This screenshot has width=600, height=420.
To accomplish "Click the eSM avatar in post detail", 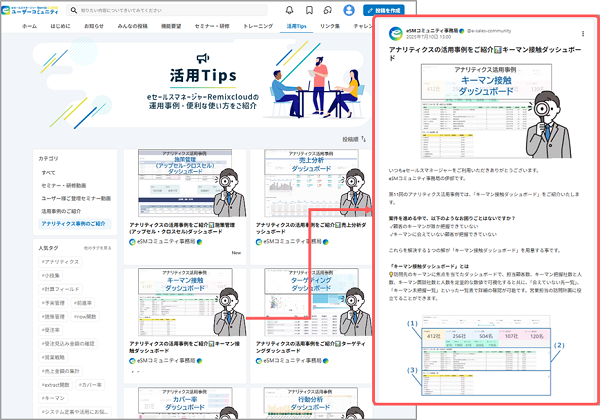I will 396,34.
